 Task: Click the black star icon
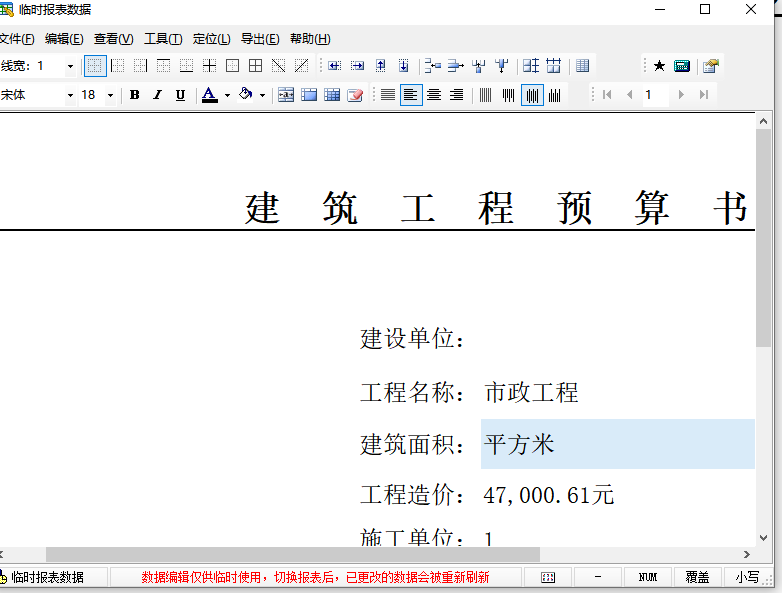pyautogui.click(x=659, y=66)
